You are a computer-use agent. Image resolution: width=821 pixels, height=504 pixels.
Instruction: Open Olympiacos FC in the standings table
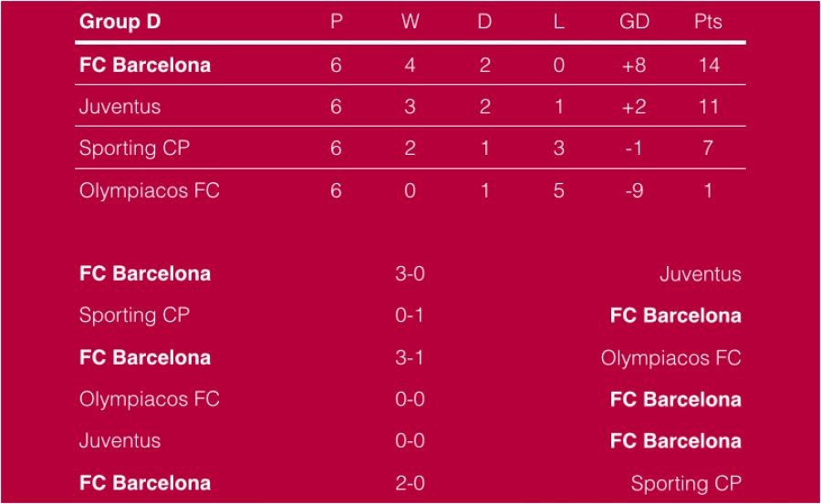[x=150, y=190]
